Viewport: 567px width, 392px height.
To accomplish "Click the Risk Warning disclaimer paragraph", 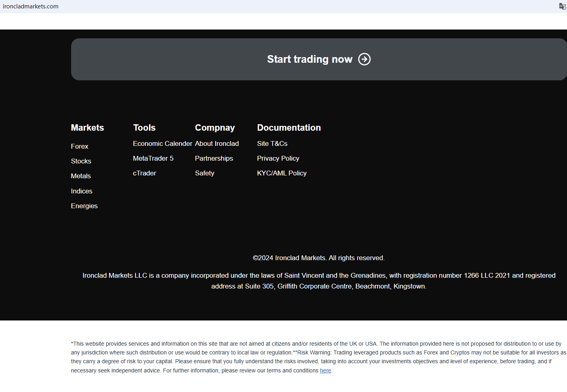I will tap(319, 357).
